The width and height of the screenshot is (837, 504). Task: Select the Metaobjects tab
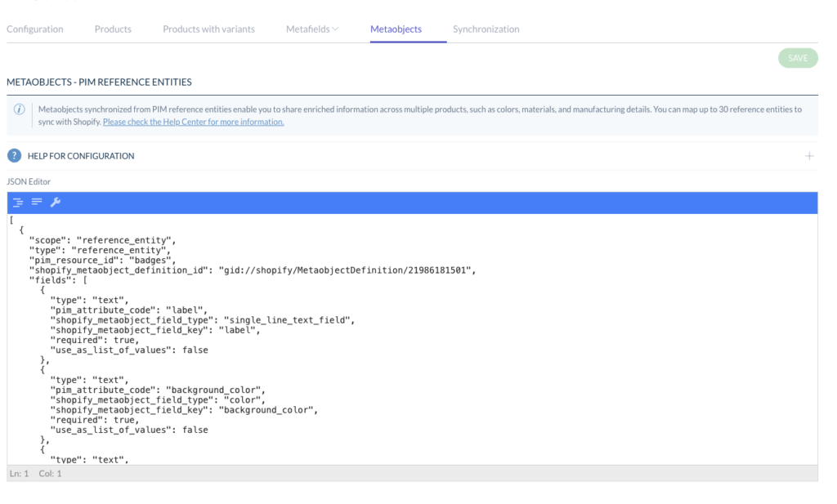(x=396, y=29)
